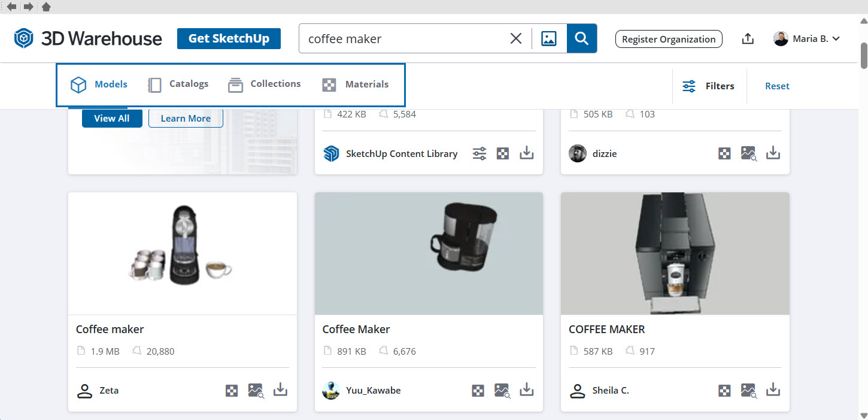Click the View All button
The width and height of the screenshot is (868, 420).
click(x=112, y=118)
